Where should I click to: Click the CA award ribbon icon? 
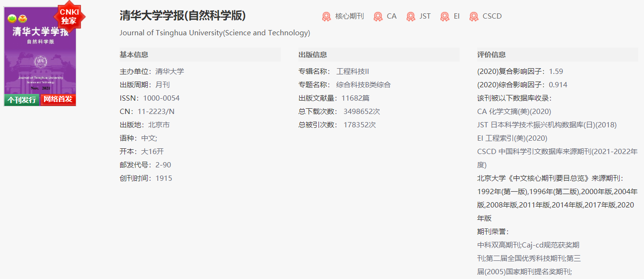point(378,17)
